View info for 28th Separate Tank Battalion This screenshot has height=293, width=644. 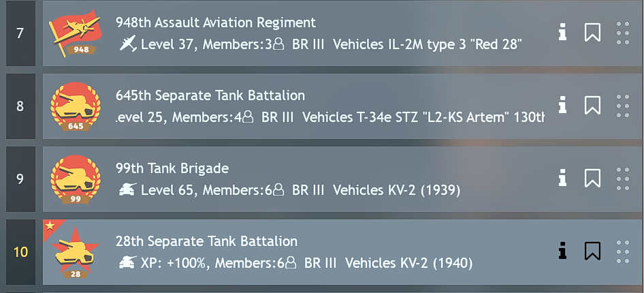pos(563,251)
